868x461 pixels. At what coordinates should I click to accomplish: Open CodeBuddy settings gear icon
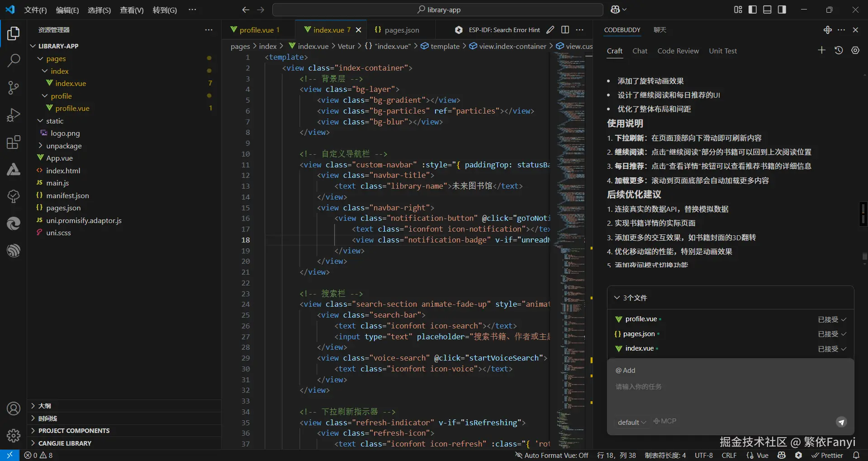point(855,50)
